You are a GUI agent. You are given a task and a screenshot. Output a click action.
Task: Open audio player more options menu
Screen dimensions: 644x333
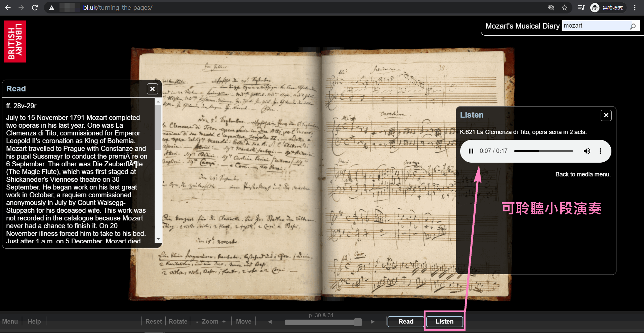pos(600,151)
